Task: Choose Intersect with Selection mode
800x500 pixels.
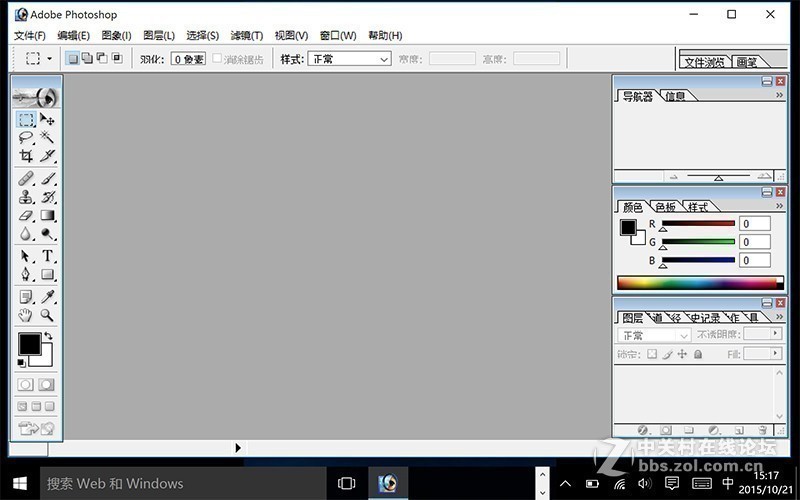Action: pos(117,59)
